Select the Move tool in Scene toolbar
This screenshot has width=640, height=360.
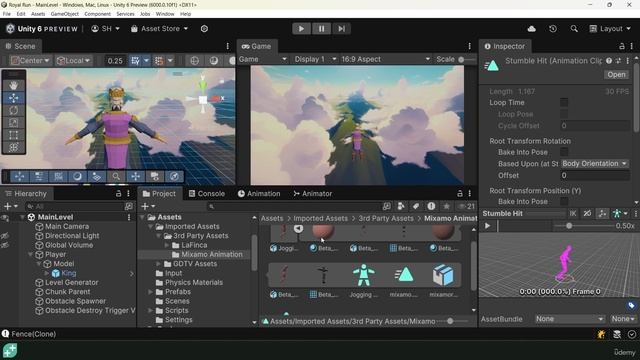click(13, 98)
